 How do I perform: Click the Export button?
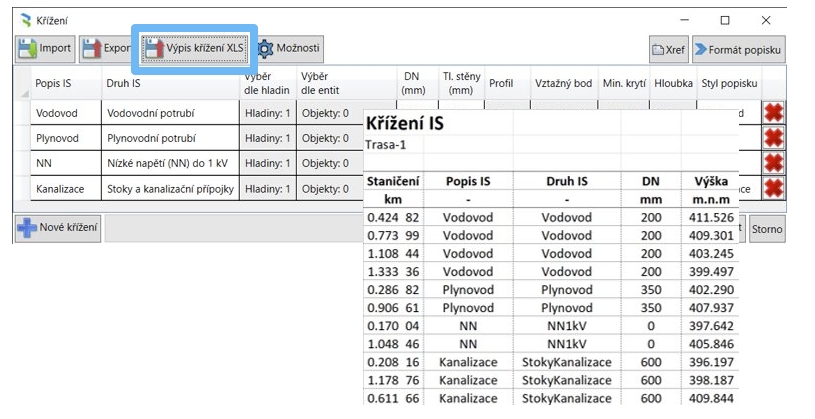tap(106, 48)
